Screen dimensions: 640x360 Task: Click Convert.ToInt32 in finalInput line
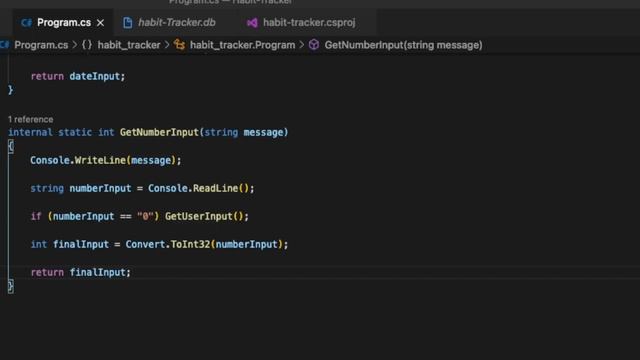click(x=168, y=244)
